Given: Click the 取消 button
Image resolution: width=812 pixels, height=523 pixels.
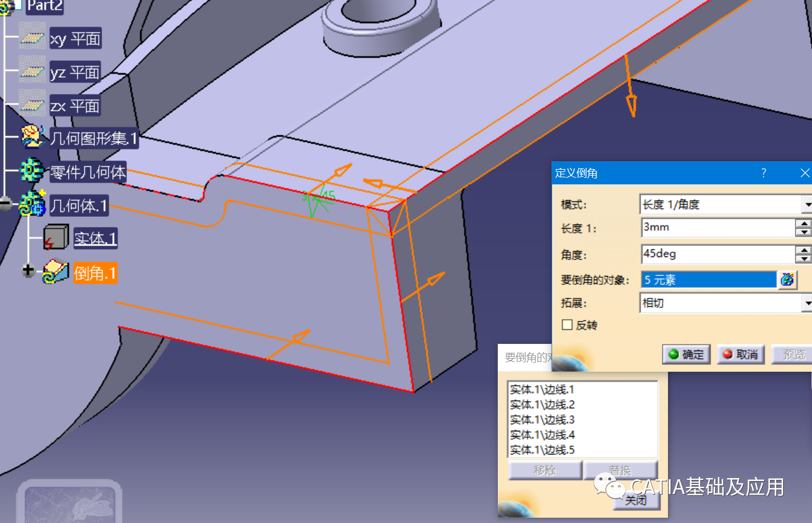Looking at the screenshot, I should (741, 355).
